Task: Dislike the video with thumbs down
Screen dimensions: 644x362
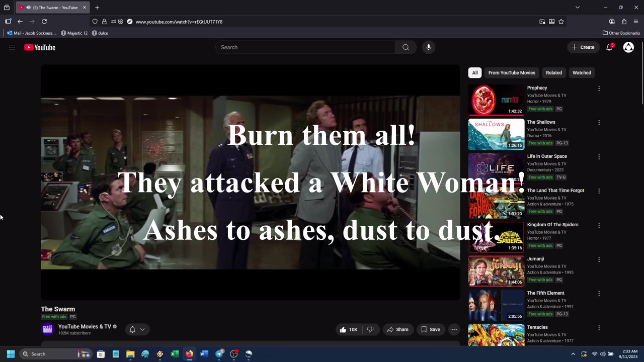Action: [370, 329]
